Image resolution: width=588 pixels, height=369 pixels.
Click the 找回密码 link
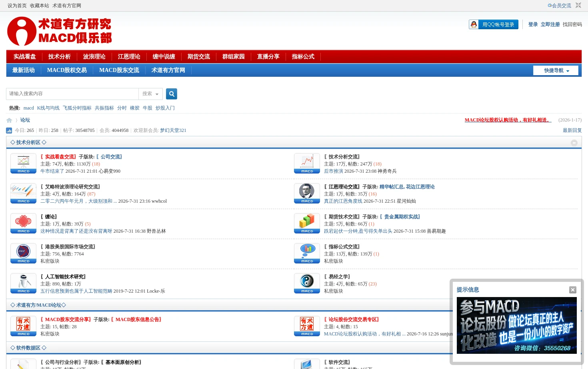(572, 24)
